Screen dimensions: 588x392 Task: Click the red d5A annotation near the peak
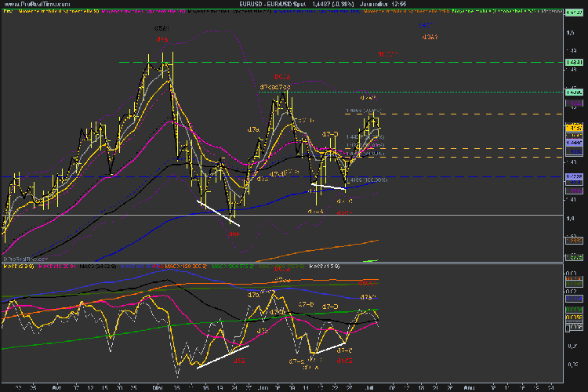(x=162, y=38)
